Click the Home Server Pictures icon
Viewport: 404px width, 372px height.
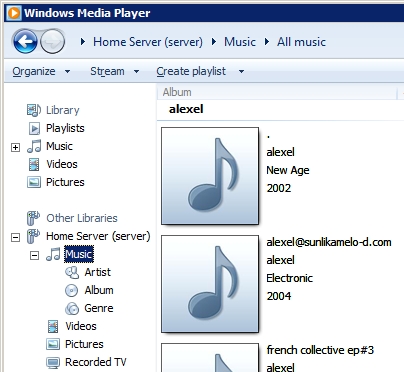click(x=53, y=344)
